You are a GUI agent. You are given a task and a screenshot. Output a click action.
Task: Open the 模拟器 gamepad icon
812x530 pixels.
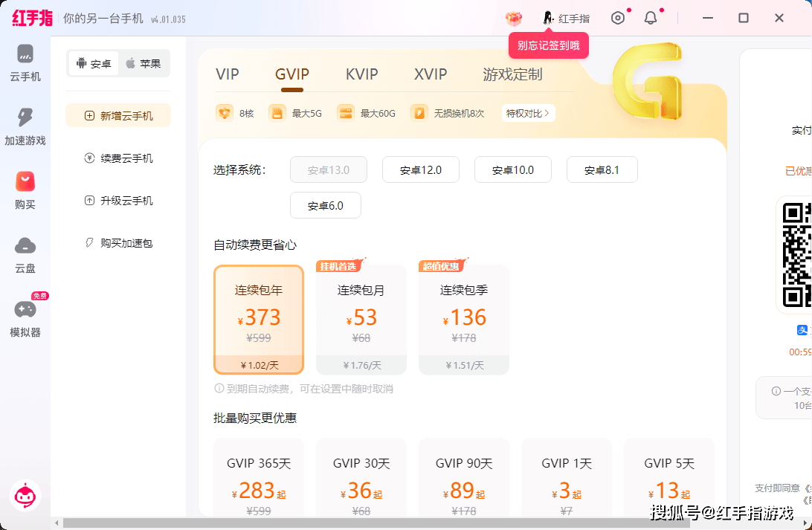coord(25,309)
